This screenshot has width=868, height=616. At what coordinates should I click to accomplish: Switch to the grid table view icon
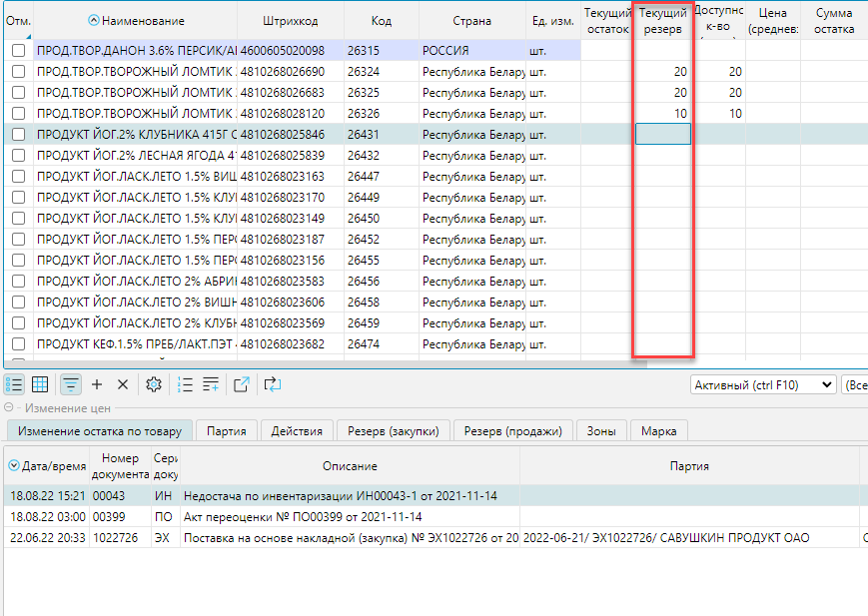point(40,384)
